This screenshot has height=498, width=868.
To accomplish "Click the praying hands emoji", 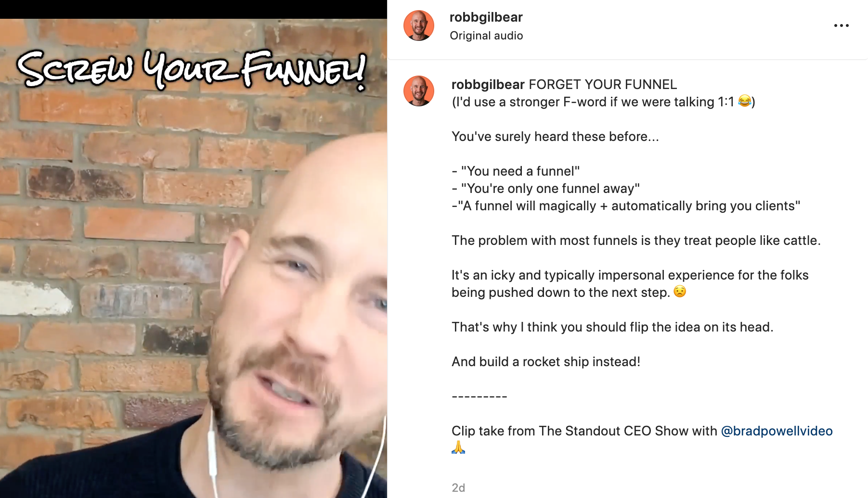I will (x=458, y=447).
